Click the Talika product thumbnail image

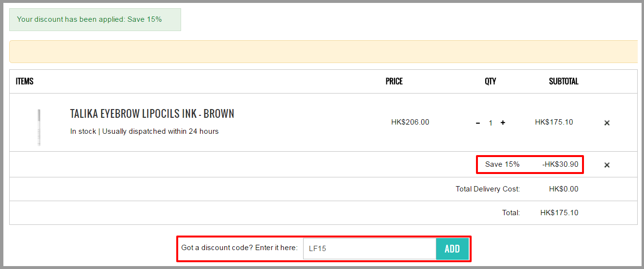click(39, 127)
